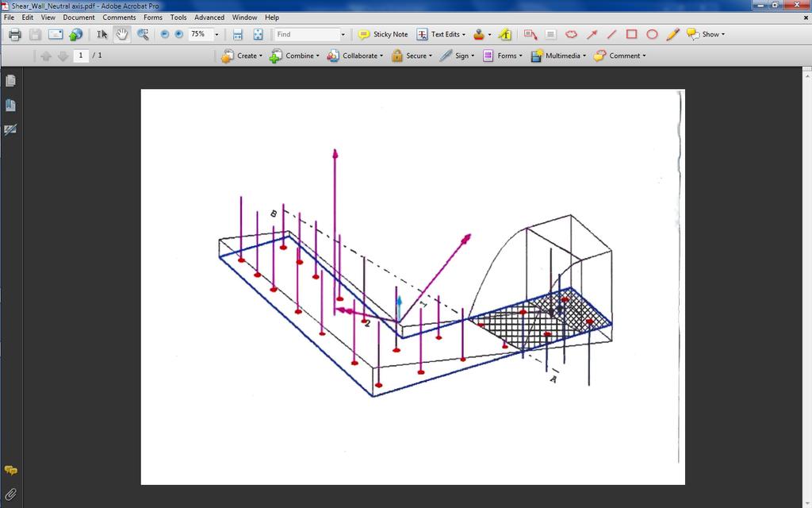Open the Advanced menu
Viewport: 812px width, 508px height.
(x=209, y=17)
